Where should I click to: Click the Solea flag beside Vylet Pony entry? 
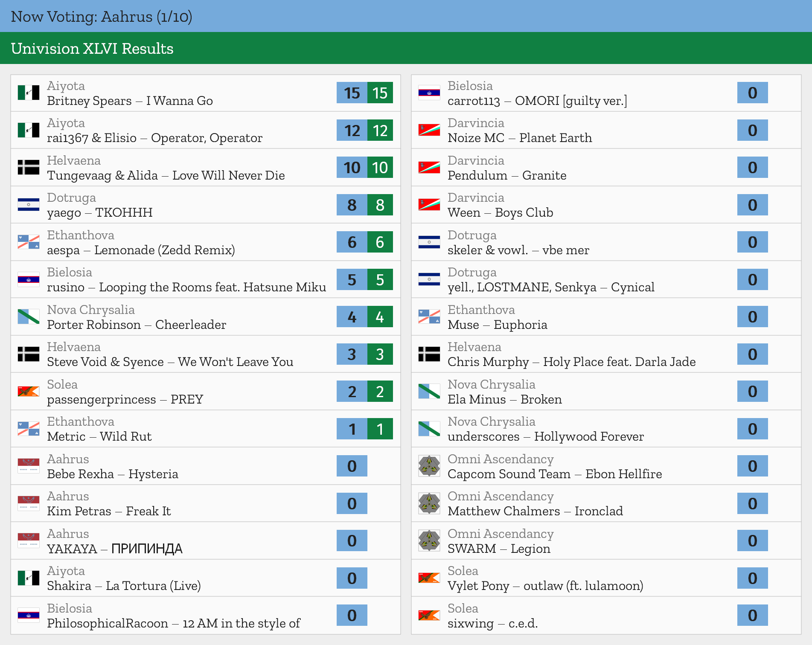point(429,578)
